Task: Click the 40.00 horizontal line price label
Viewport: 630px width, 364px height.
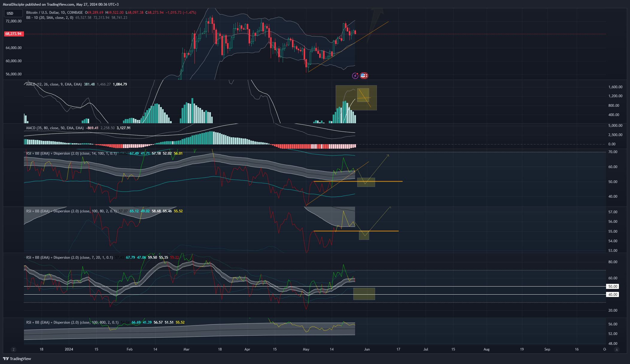Action: [612, 295]
